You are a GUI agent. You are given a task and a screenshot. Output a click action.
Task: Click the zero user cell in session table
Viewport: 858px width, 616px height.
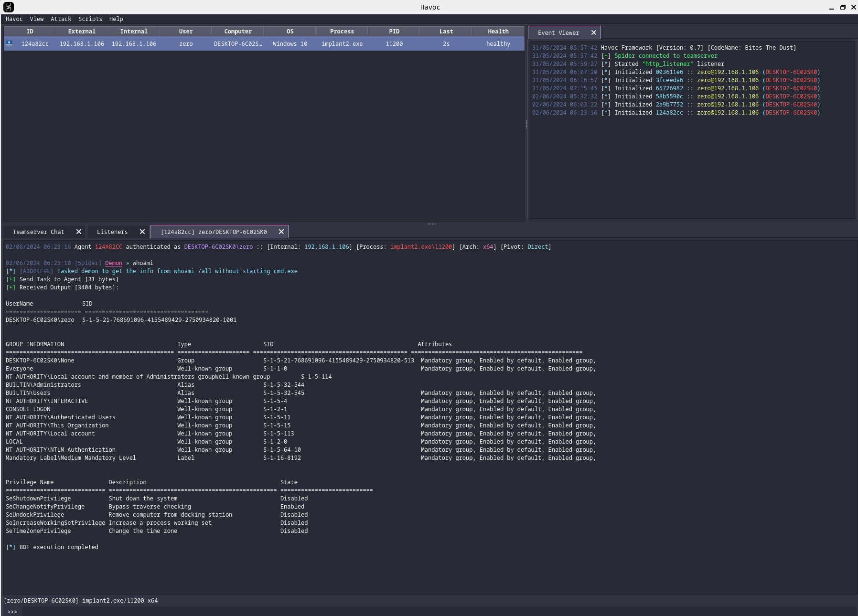click(186, 43)
